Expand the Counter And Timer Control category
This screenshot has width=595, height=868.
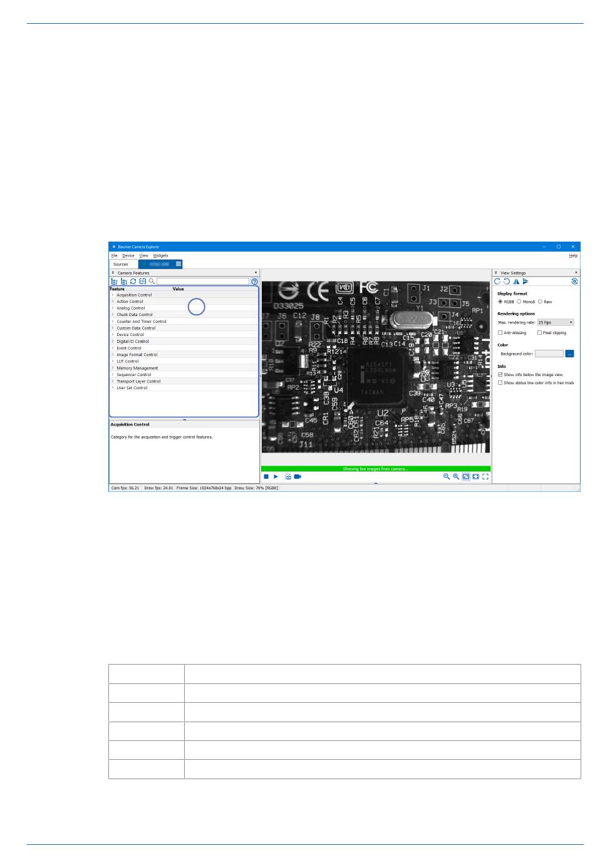tap(113, 322)
